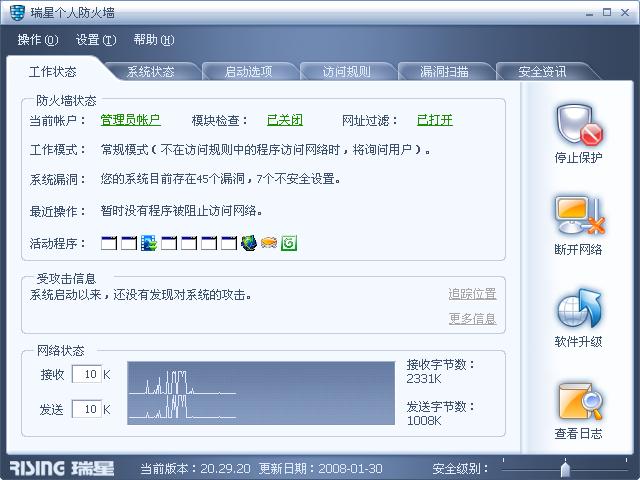
Task: Click the 已打开 URL filter link
Action: tap(435, 120)
